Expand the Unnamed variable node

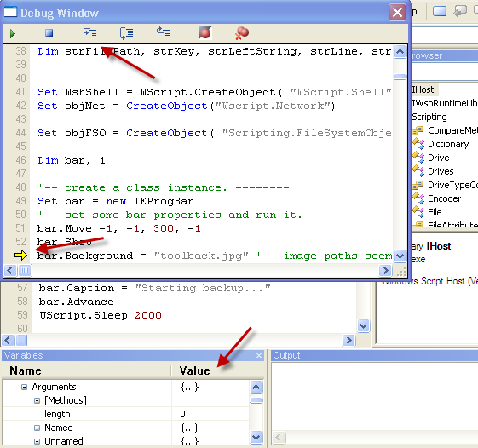click(x=37, y=441)
